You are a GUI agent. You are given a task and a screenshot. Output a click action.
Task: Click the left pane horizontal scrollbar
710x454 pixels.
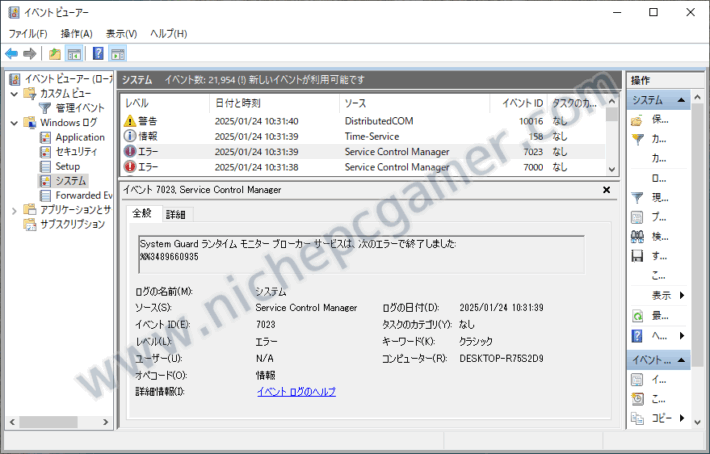59,422
